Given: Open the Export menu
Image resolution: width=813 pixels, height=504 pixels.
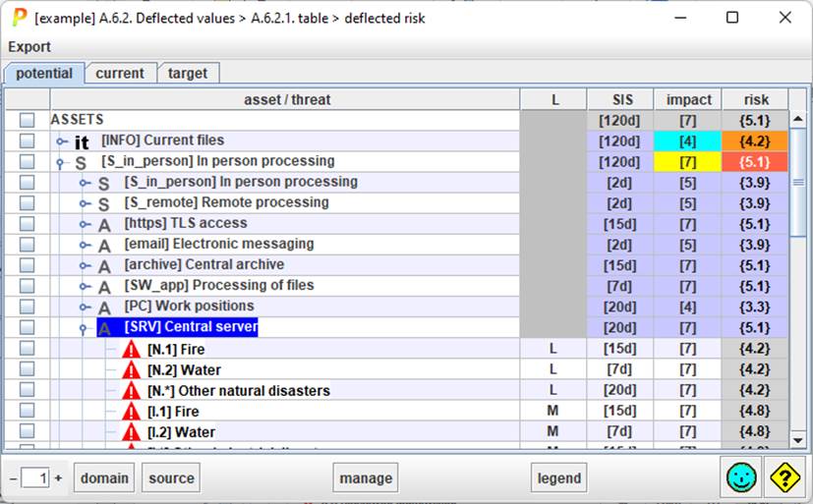Looking at the screenshot, I should click(x=29, y=46).
